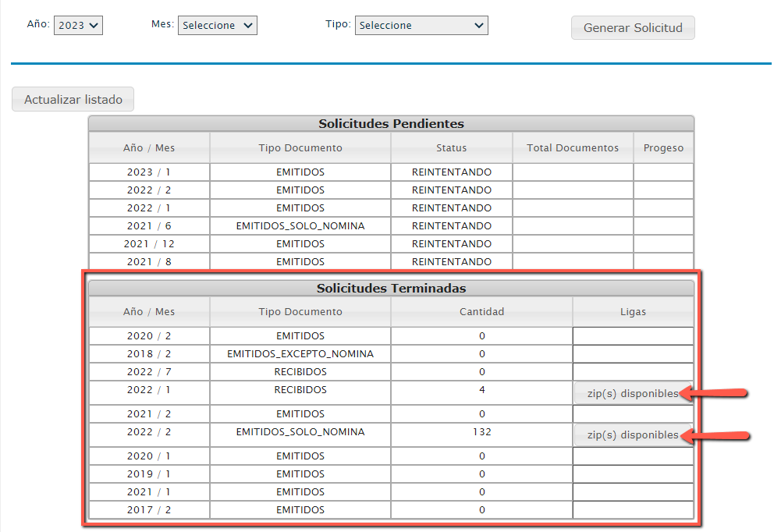Click the Solicitudes Terminadas table title
Screen dimensions: 774x532
[391, 289]
